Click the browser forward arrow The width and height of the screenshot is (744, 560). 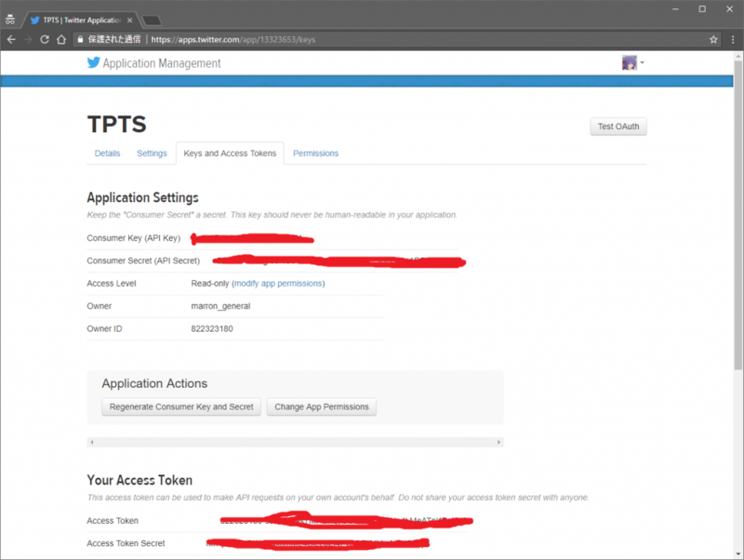[28, 39]
